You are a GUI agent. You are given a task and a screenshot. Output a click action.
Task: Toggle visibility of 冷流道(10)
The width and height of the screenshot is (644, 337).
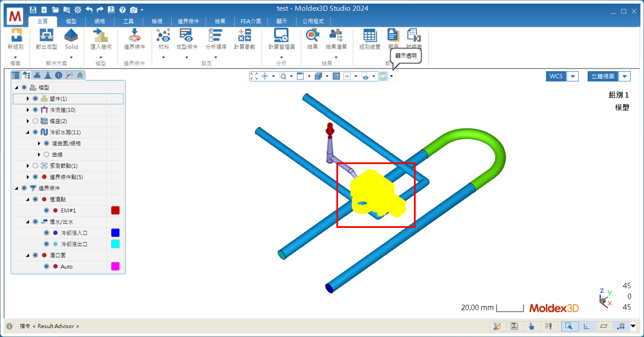[35, 110]
